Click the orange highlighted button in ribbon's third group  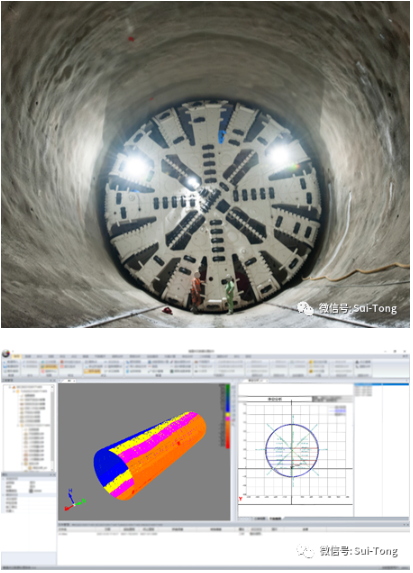[x=49, y=367]
